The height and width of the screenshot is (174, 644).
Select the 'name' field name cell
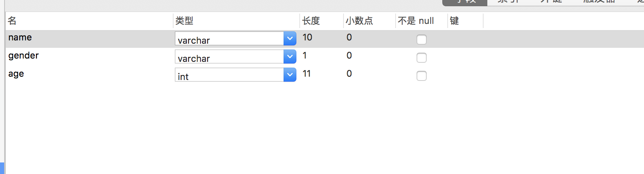(20, 38)
